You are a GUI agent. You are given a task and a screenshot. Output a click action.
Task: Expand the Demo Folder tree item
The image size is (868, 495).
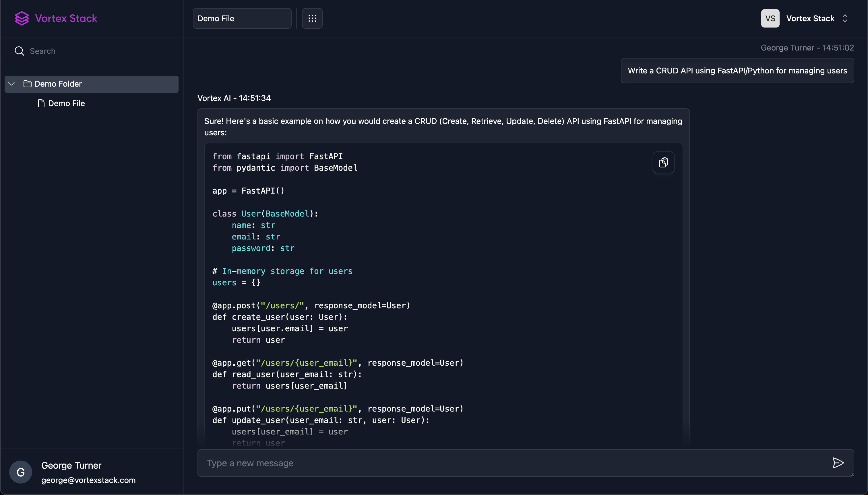[11, 83]
